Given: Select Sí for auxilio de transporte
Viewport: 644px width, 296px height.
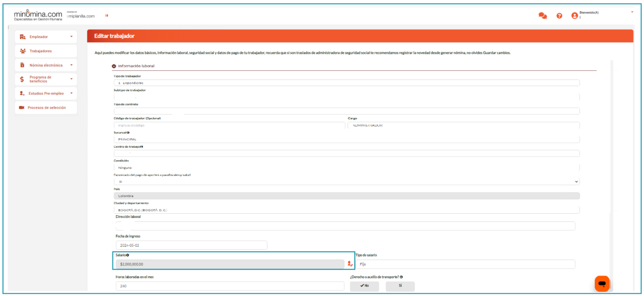Looking at the screenshot, I should [400, 286].
